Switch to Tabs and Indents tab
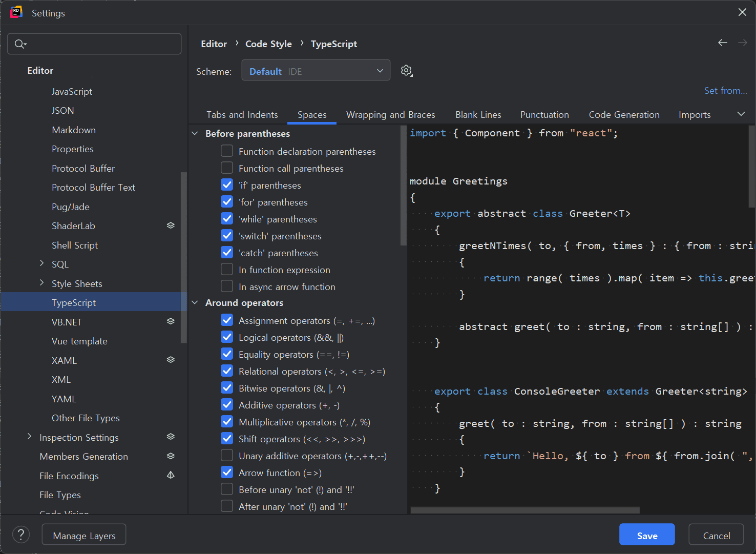756x554 pixels. (x=242, y=115)
